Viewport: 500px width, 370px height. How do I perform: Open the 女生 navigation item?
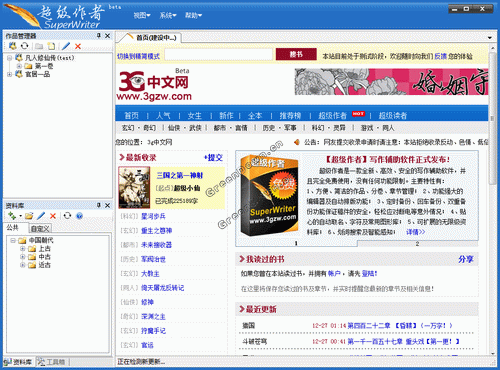(x=195, y=115)
